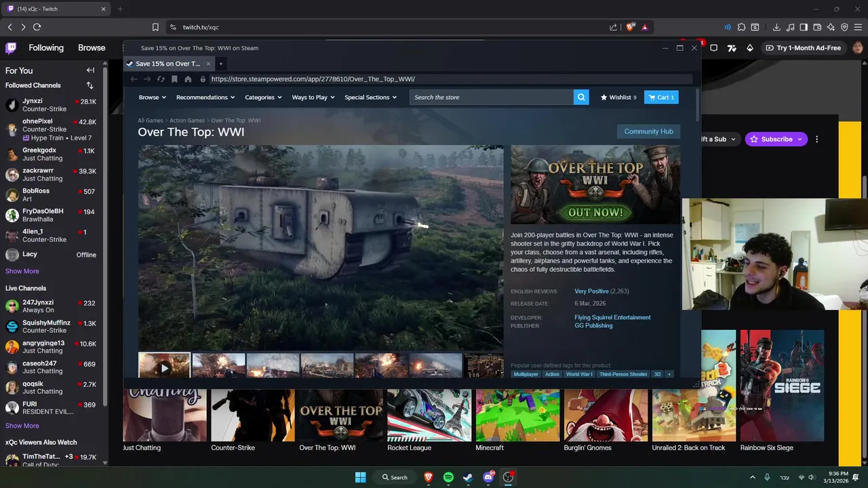Open ohnePixel channel in sidebar
Viewport: 868px width, 488px height.
point(52,129)
